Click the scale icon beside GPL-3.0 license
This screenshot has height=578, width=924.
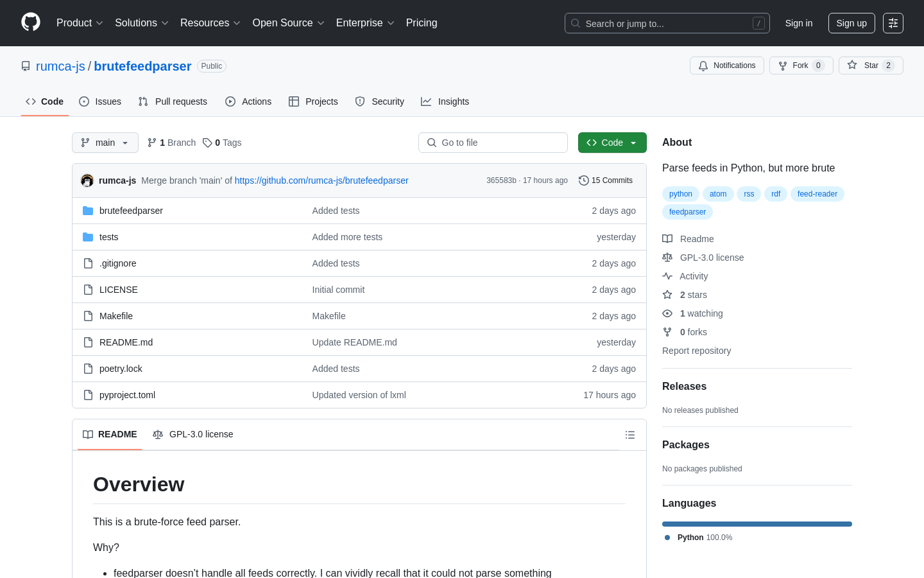[667, 258]
